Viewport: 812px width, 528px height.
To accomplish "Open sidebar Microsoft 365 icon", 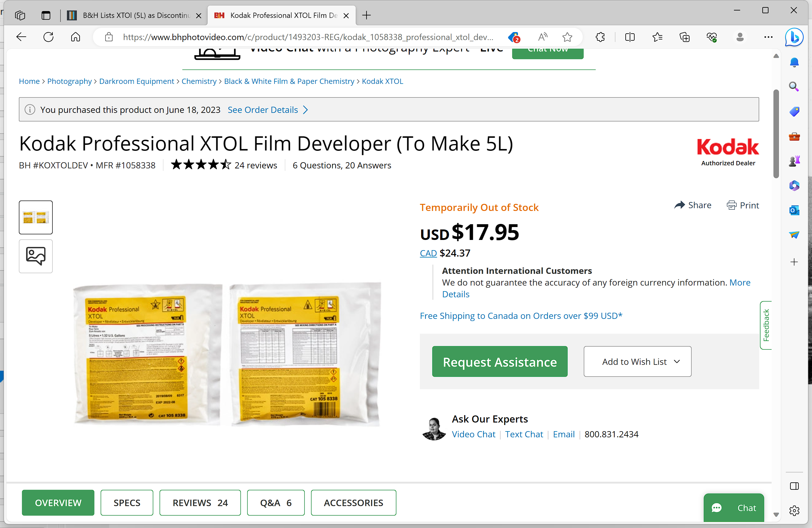I will (794, 186).
